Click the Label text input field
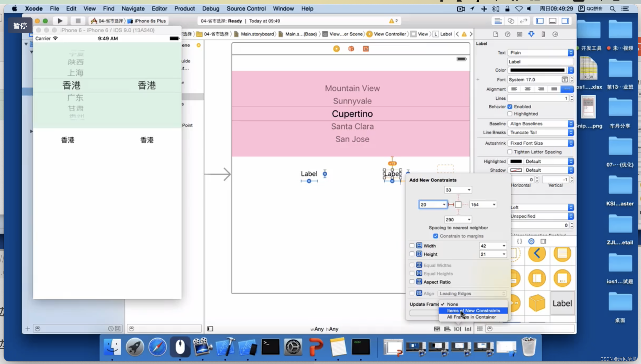641x364 pixels. (541, 62)
